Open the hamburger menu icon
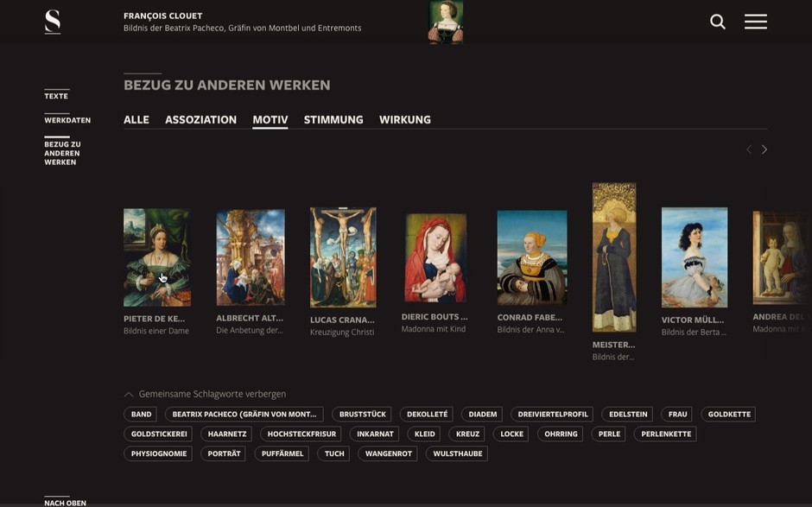Image resolution: width=812 pixels, height=507 pixels. point(756,22)
